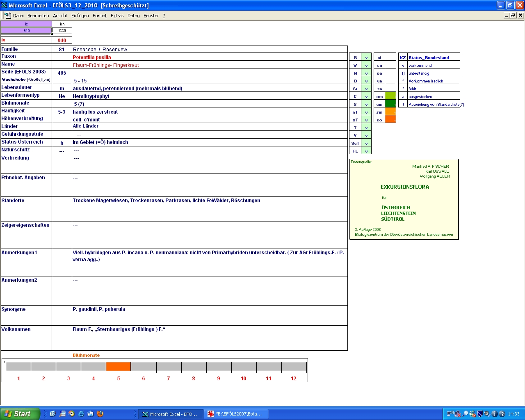This screenshot has height=420, width=525.
Task: Open the Fenster menu
Action: 151,16
